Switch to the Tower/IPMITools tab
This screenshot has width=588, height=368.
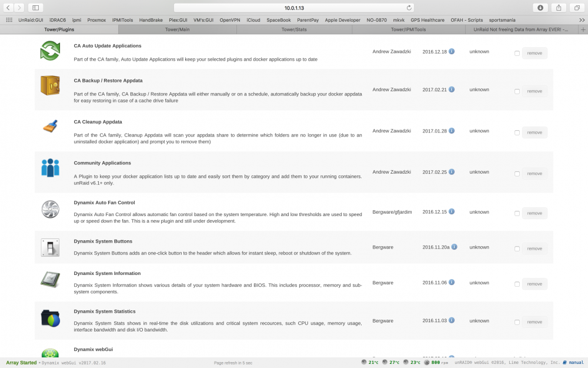point(409,29)
